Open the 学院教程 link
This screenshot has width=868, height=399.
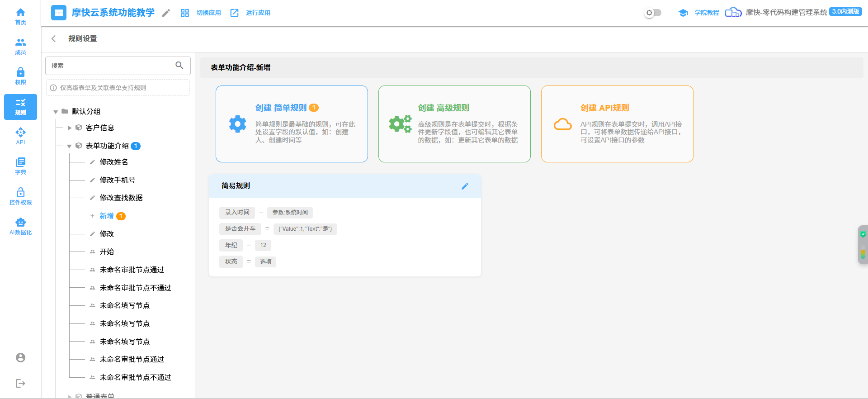pos(707,13)
